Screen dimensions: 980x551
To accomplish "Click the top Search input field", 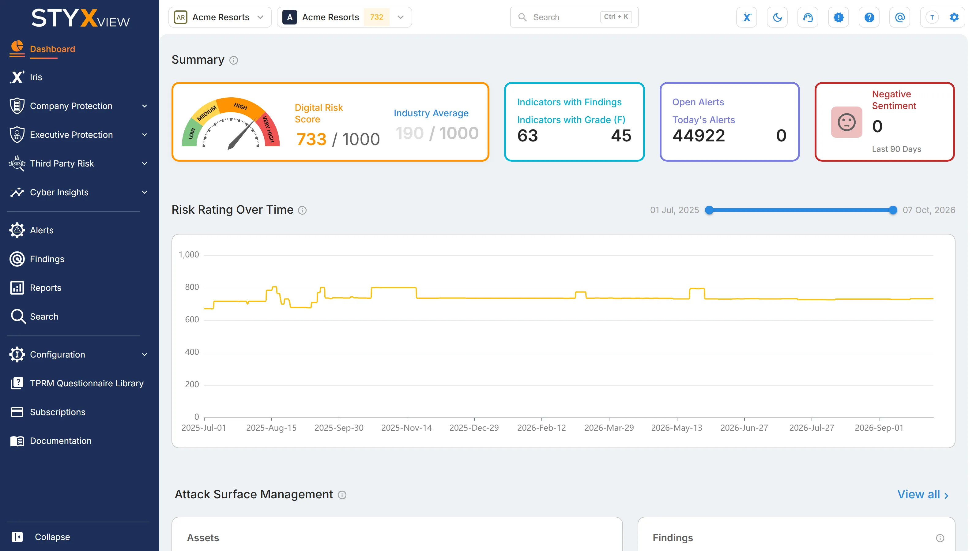I will (x=574, y=17).
